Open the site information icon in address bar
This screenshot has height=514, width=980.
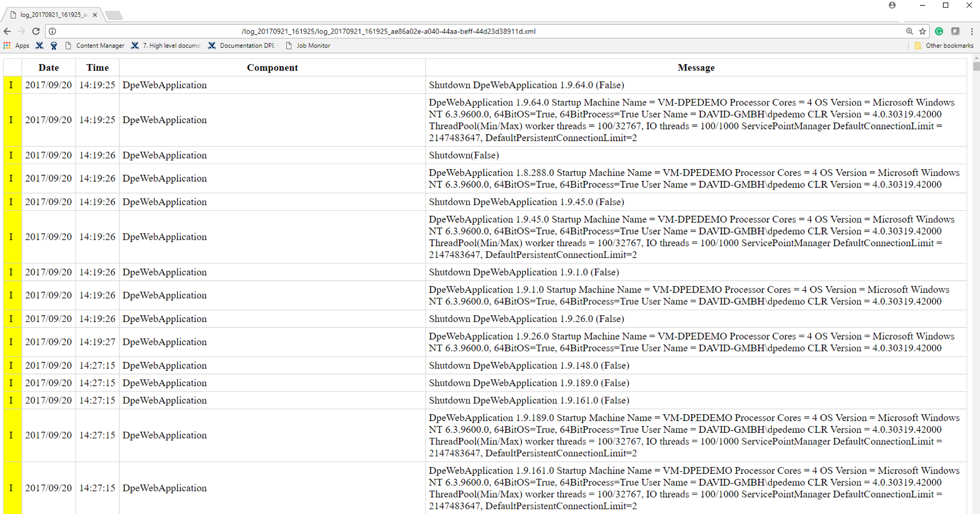52,32
